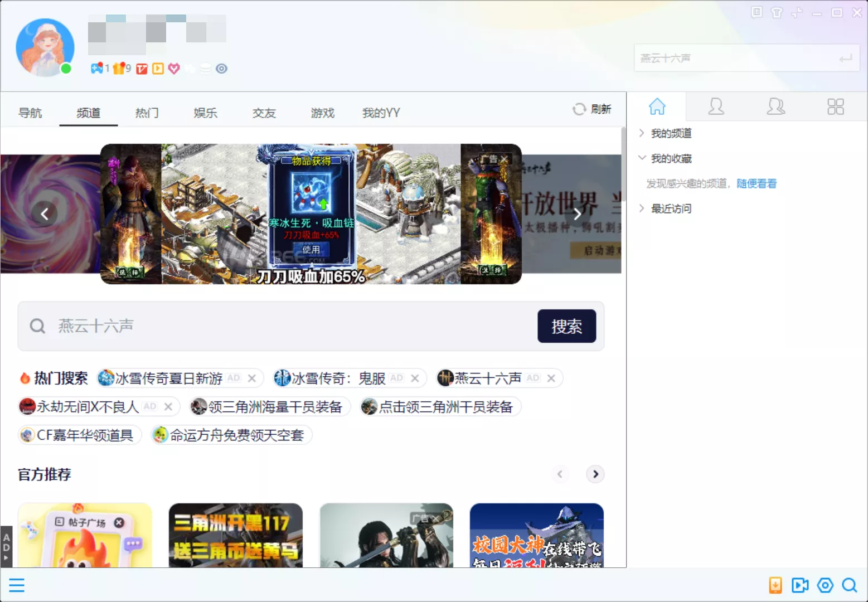Open the game controller badge icon
This screenshot has width=868, height=602.
pos(97,68)
